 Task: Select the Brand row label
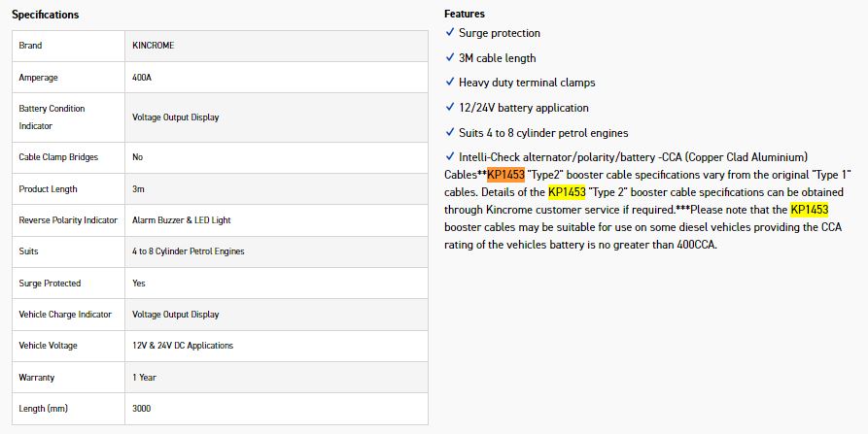pos(30,46)
